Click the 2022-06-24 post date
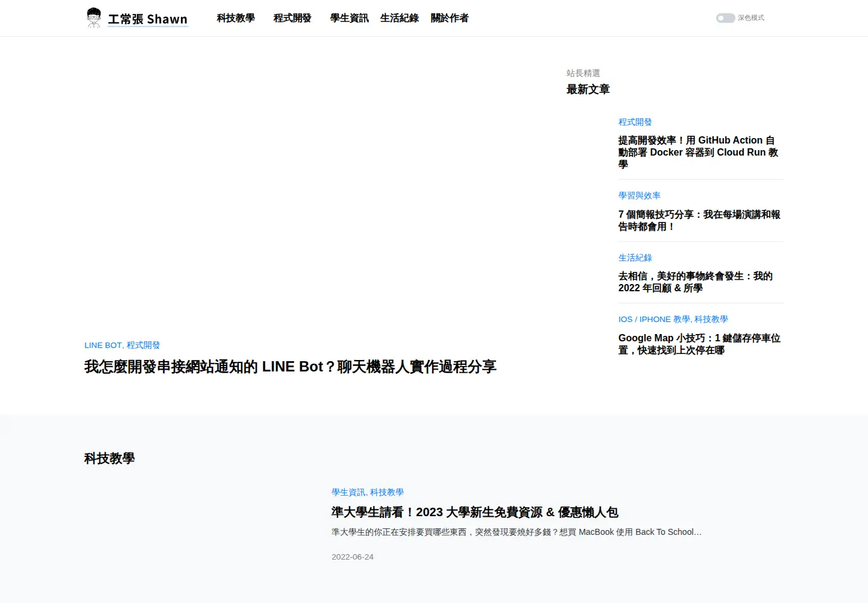Image resolution: width=868 pixels, height=603 pixels. click(x=353, y=557)
